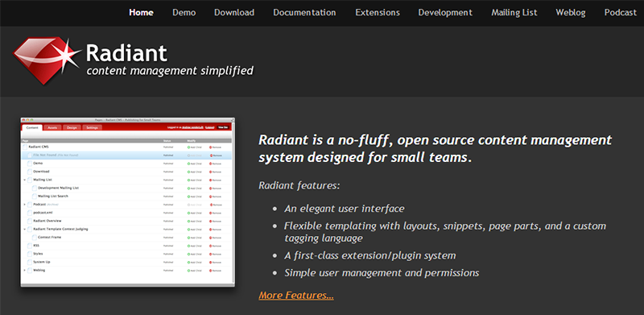Browse the Extensions page
Viewport: 644px width, 315px height.
coord(378,12)
